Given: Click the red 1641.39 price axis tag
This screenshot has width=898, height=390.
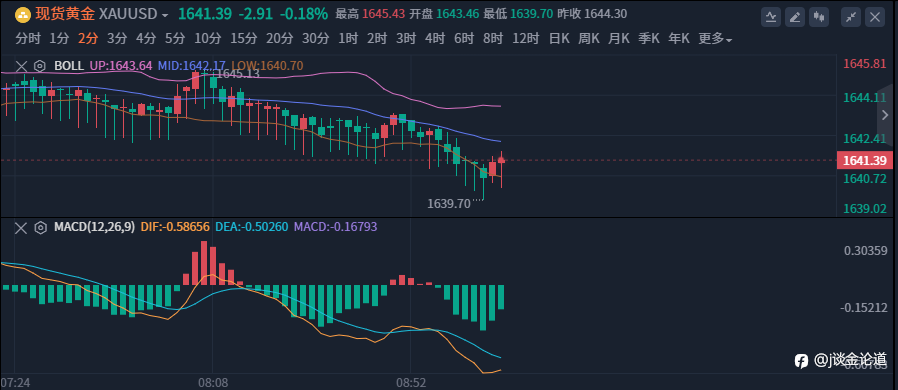Looking at the screenshot, I should click(864, 160).
